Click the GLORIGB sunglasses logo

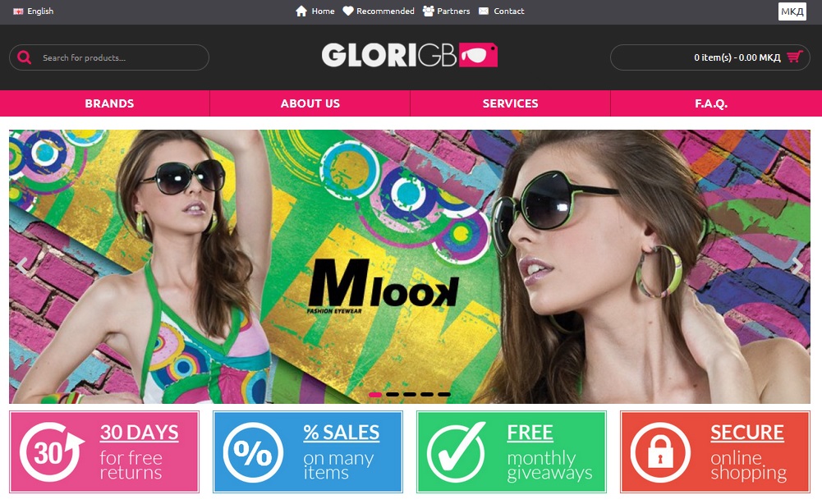tap(410, 55)
